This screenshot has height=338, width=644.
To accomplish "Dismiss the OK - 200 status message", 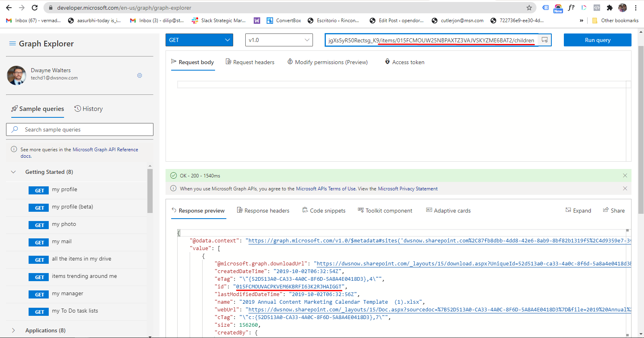I will pyautogui.click(x=625, y=175).
